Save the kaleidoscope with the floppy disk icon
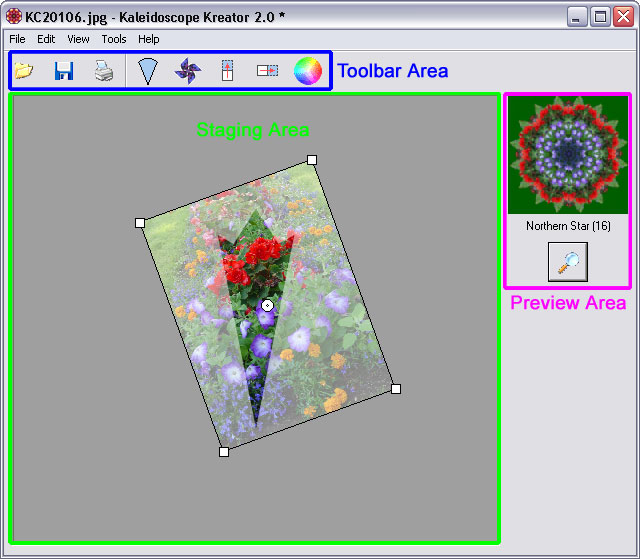The width and height of the screenshot is (640, 559). click(x=64, y=71)
